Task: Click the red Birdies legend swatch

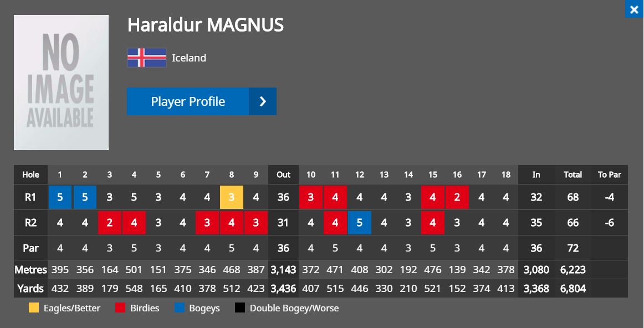Action: coord(120,308)
